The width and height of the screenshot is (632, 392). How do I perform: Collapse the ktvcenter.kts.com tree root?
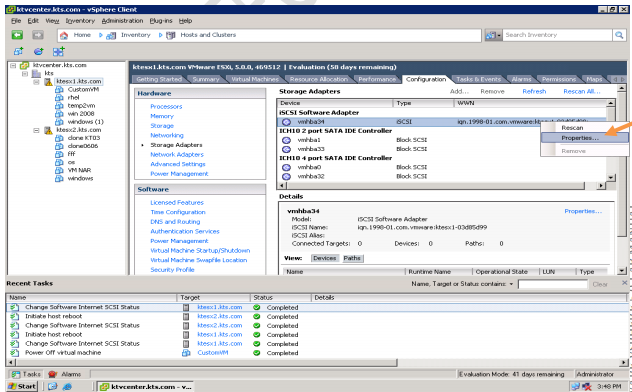[13, 65]
